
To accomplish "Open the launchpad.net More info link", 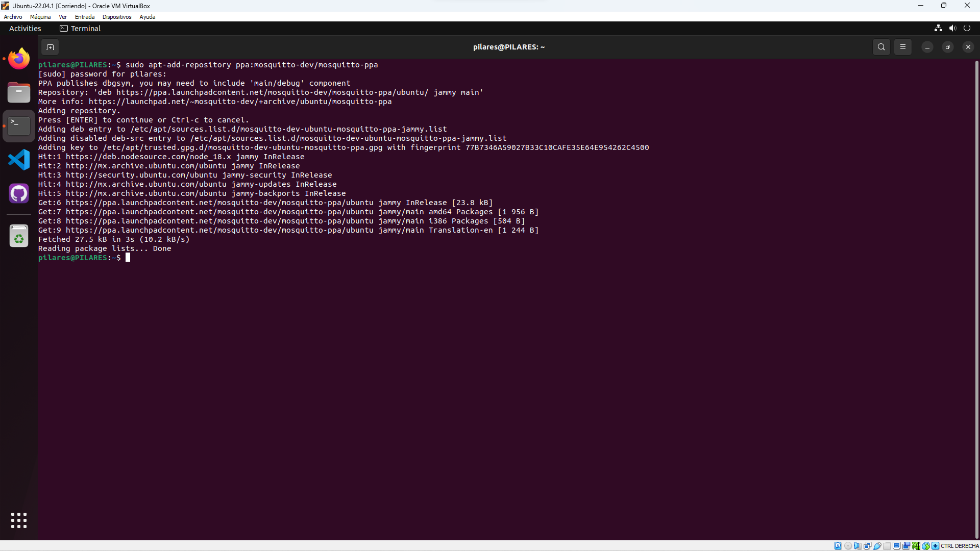I will click(x=240, y=102).
